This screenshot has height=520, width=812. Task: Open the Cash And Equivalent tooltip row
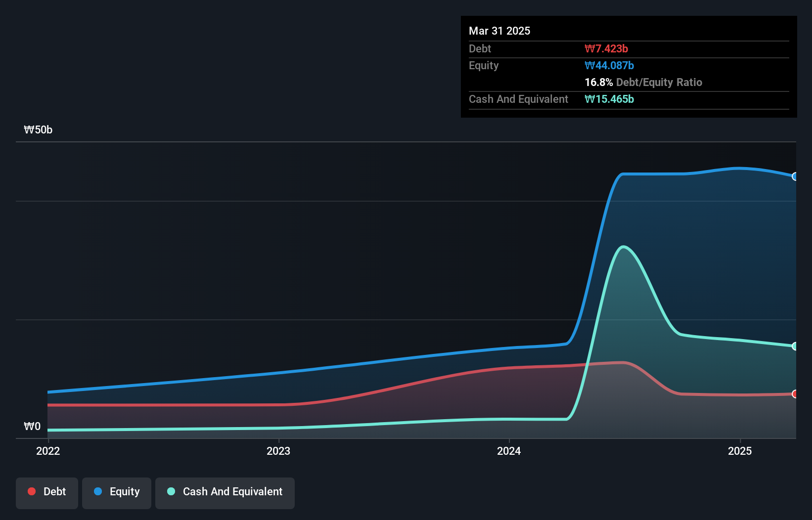518,99
